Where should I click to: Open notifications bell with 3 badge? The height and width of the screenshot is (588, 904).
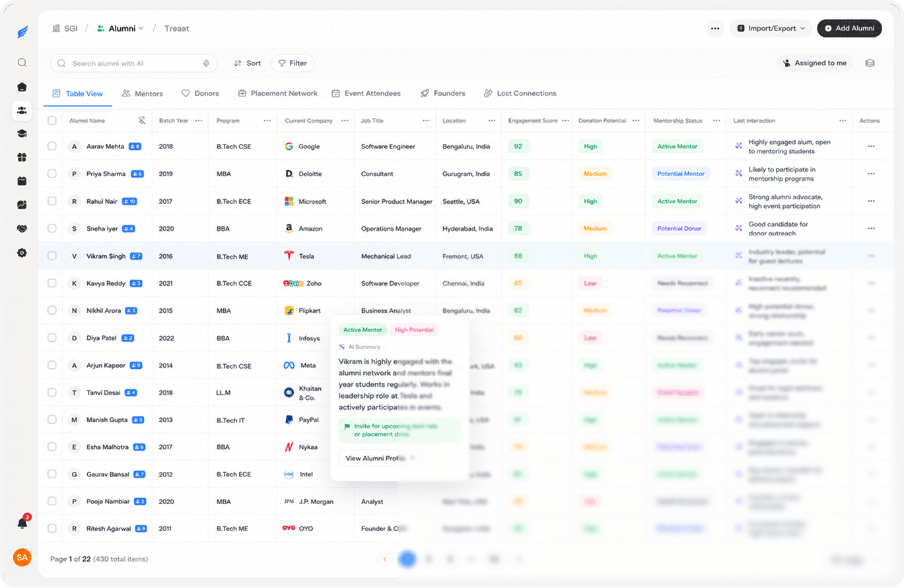[x=22, y=523]
